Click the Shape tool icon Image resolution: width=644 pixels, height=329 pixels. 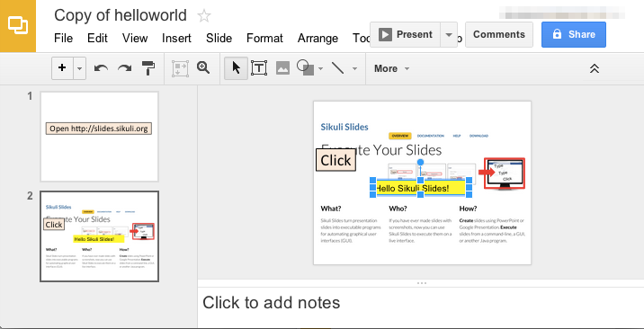point(305,67)
